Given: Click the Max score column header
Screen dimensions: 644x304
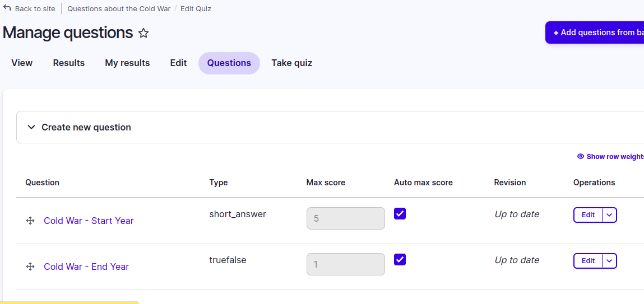Looking at the screenshot, I should [x=326, y=182].
